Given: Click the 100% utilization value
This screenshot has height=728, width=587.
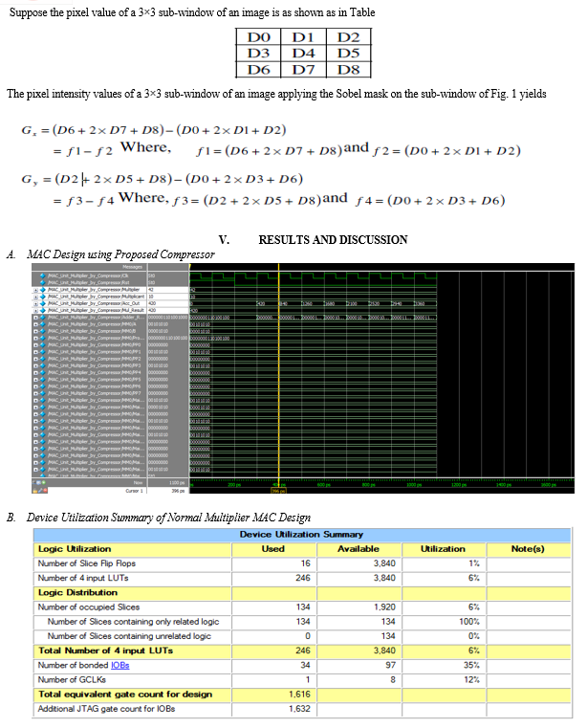Looking at the screenshot, I should 469,621.
